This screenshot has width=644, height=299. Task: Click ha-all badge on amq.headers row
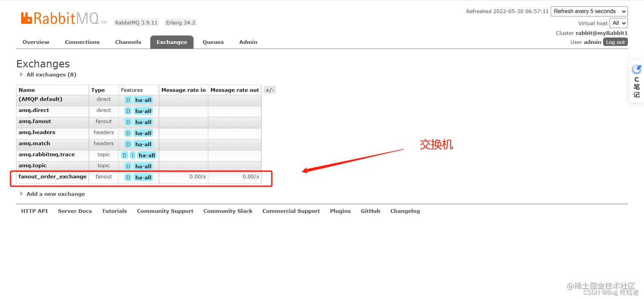click(x=144, y=133)
